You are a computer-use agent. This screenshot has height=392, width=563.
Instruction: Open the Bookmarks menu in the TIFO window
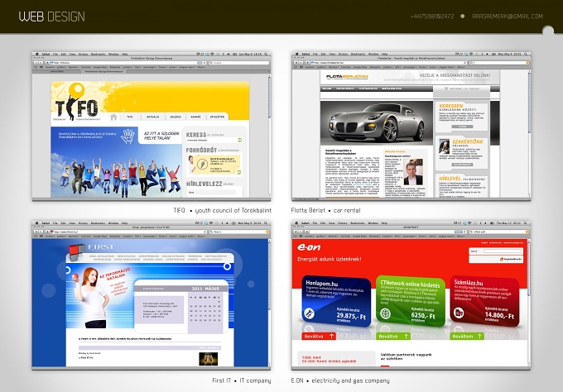[98, 54]
